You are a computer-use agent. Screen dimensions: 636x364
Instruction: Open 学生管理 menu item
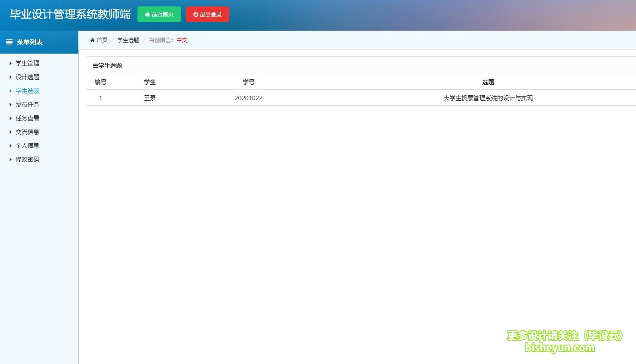pos(27,63)
